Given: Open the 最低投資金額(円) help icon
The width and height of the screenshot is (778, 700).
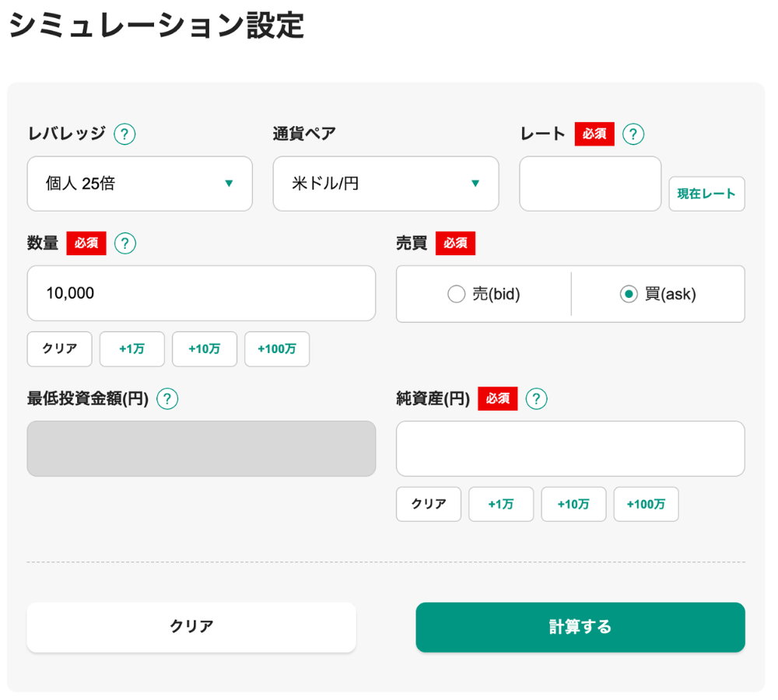Looking at the screenshot, I should (x=166, y=398).
